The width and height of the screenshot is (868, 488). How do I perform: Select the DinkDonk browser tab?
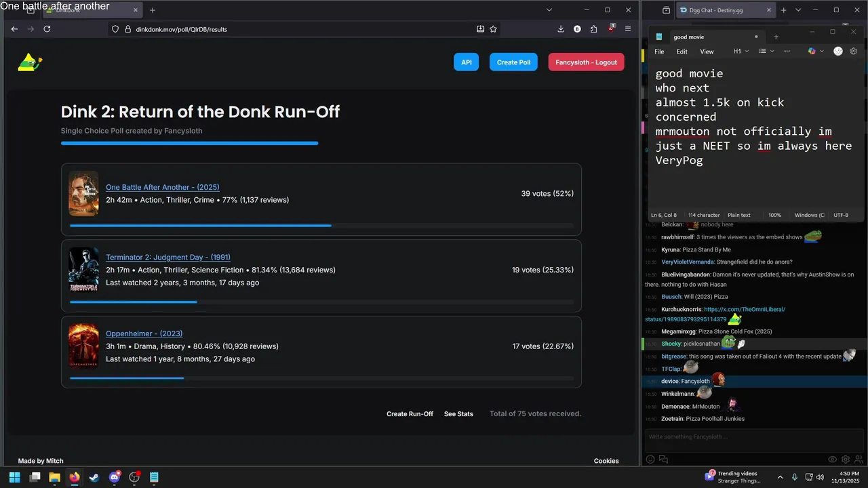pos(92,10)
